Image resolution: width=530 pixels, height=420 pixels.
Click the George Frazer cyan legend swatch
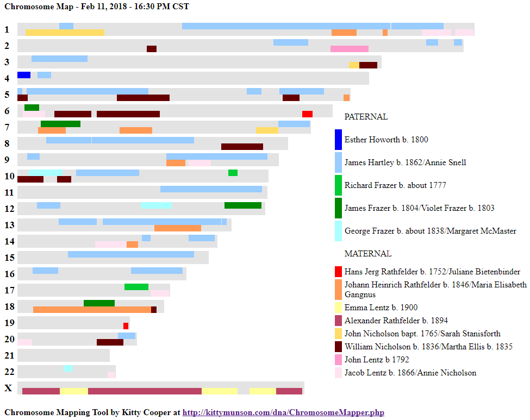[338, 231]
